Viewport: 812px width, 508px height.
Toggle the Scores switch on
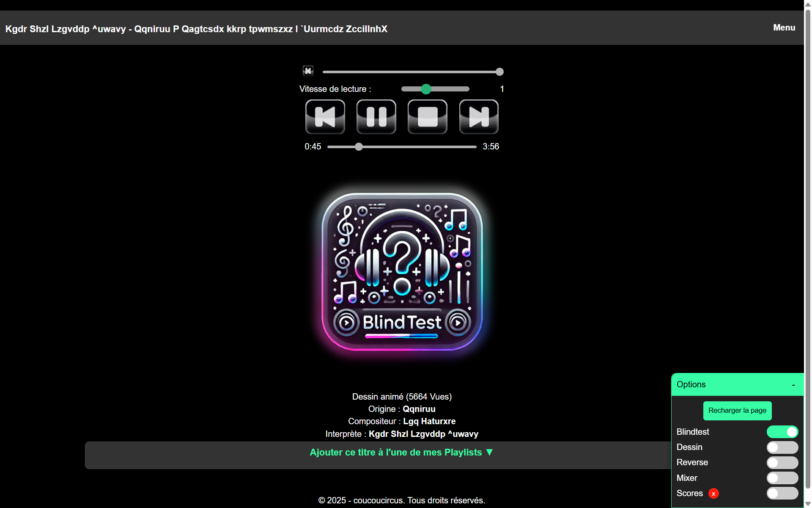[x=782, y=493]
